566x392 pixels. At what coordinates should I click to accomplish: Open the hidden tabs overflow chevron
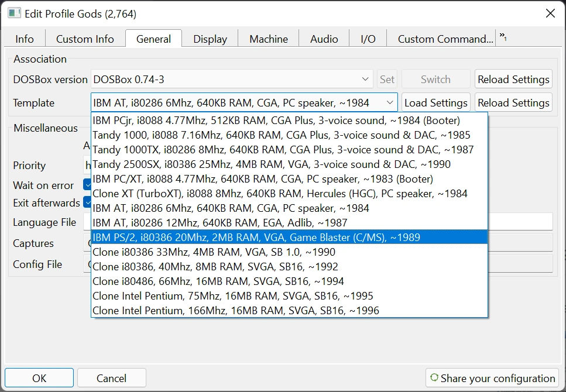click(x=502, y=38)
